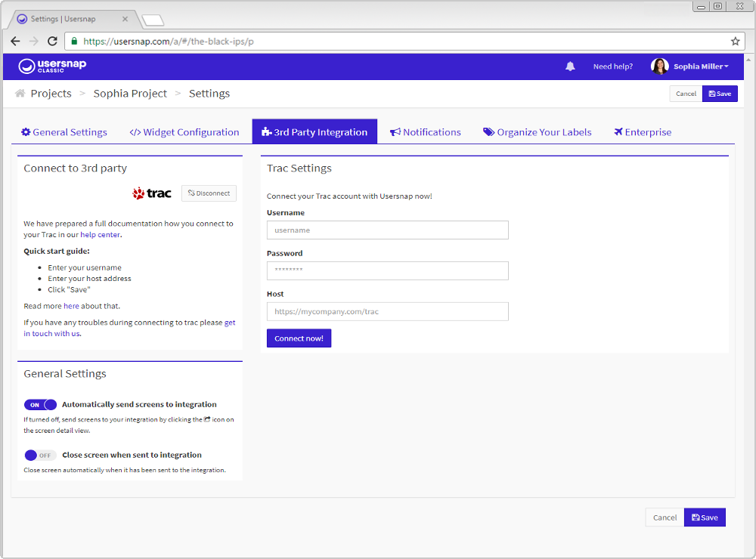Open the Widget Configuration tab
Screen dimensions: 756x559
coord(184,132)
